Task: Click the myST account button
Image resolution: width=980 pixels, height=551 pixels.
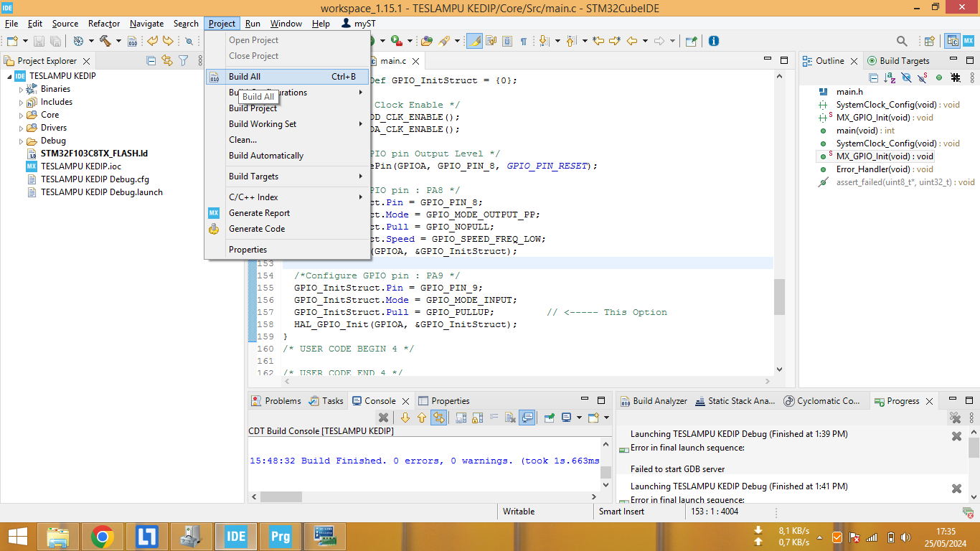Action: tap(358, 24)
